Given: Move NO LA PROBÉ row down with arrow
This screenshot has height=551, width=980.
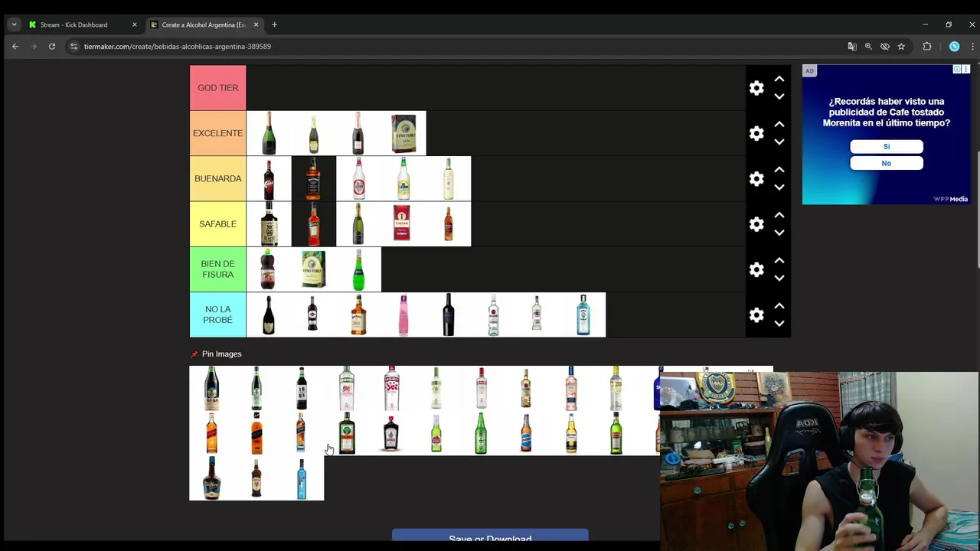Looking at the screenshot, I should 779,323.
